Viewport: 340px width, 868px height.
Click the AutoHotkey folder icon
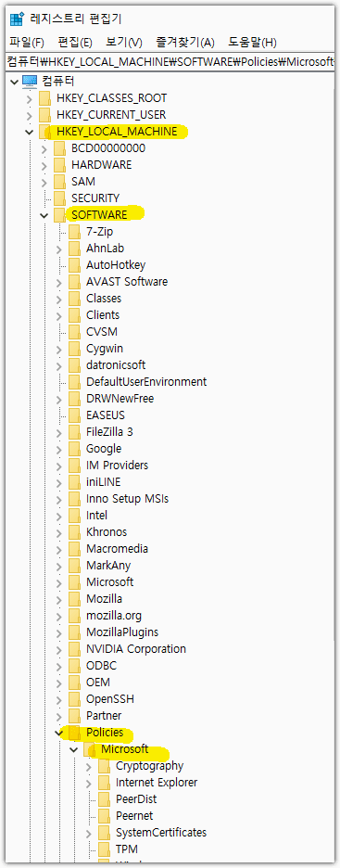click(75, 264)
